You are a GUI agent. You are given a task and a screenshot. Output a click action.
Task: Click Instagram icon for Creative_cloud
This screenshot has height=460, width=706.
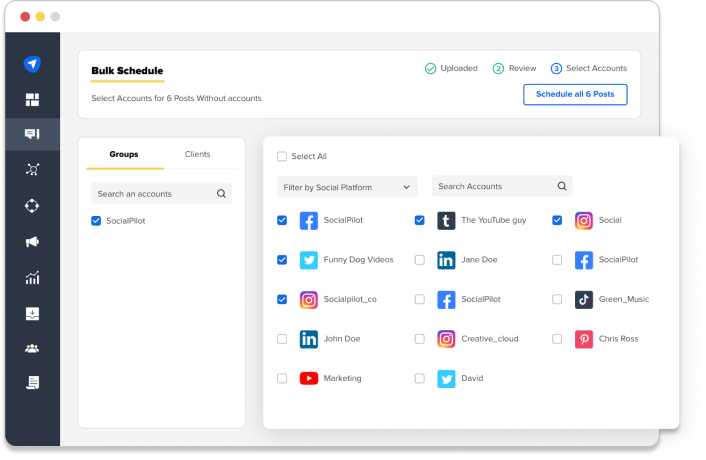click(446, 339)
